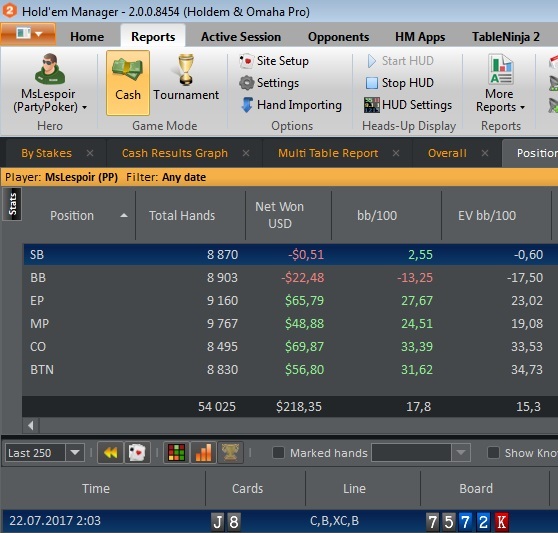Select the MP position row
The image size is (558, 533).
point(291,323)
